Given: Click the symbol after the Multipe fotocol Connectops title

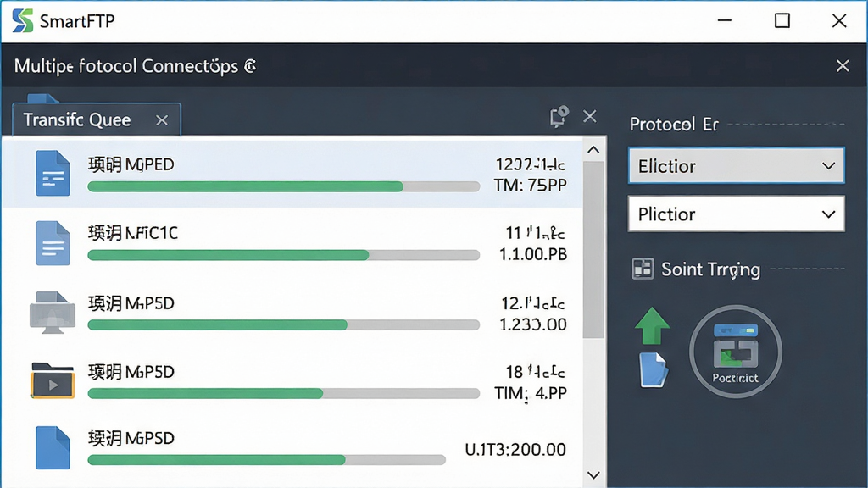Looking at the screenshot, I should [250, 66].
